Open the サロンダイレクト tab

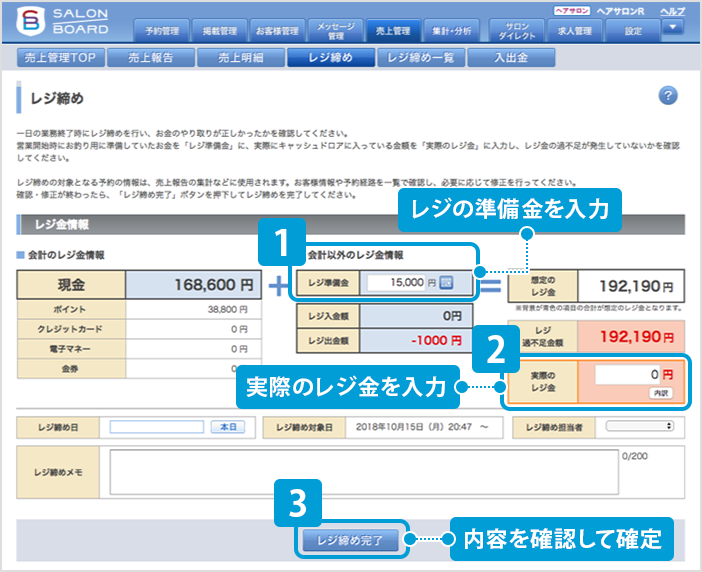tap(517, 31)
